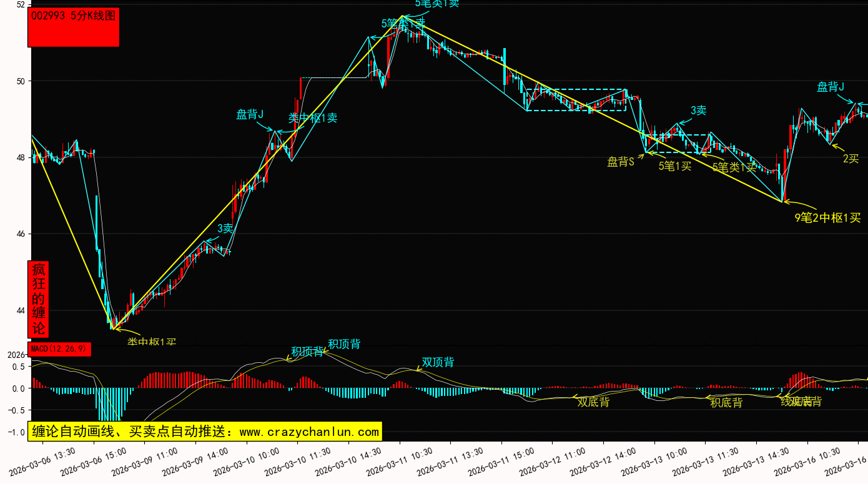Click the 类中枢1卖 sell signal annotation
This screenshot has height=484, width=868.
click(313, 117)
